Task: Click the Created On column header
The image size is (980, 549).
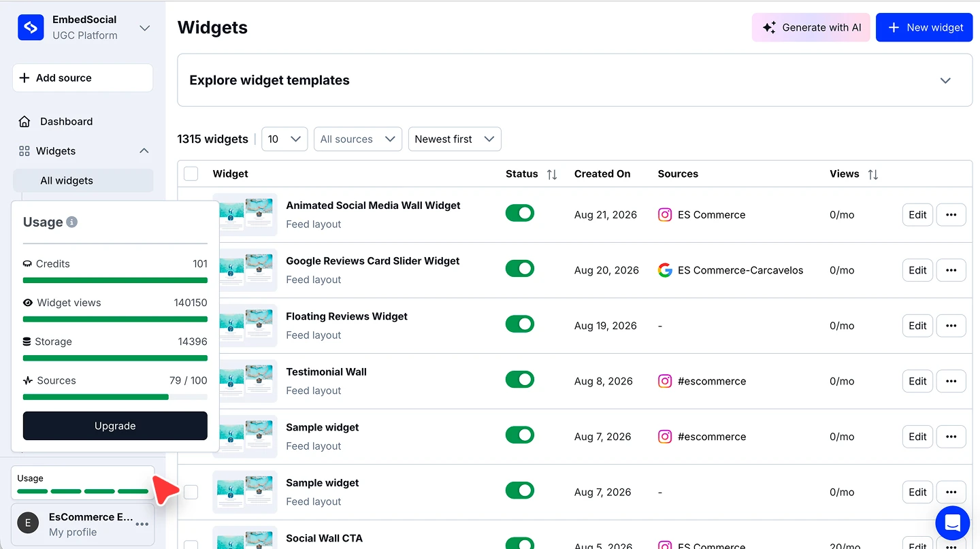Action: [602, 173]
